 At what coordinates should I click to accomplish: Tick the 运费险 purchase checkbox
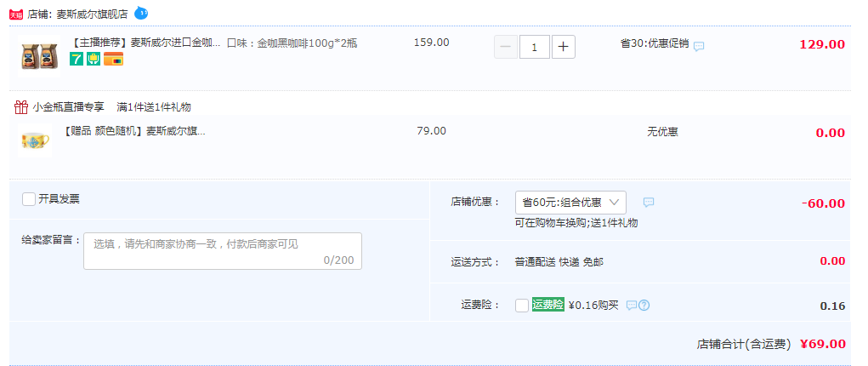click(x=521, y=306)
